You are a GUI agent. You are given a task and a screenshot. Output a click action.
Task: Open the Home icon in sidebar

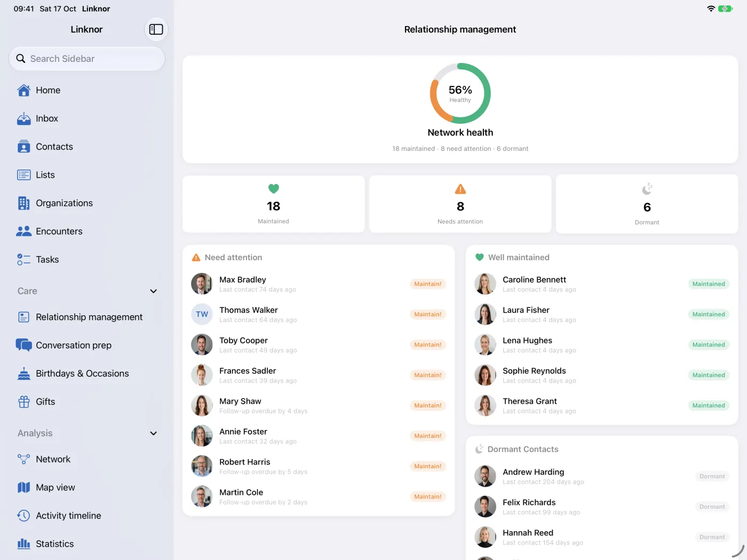click(x=24, y=90)
